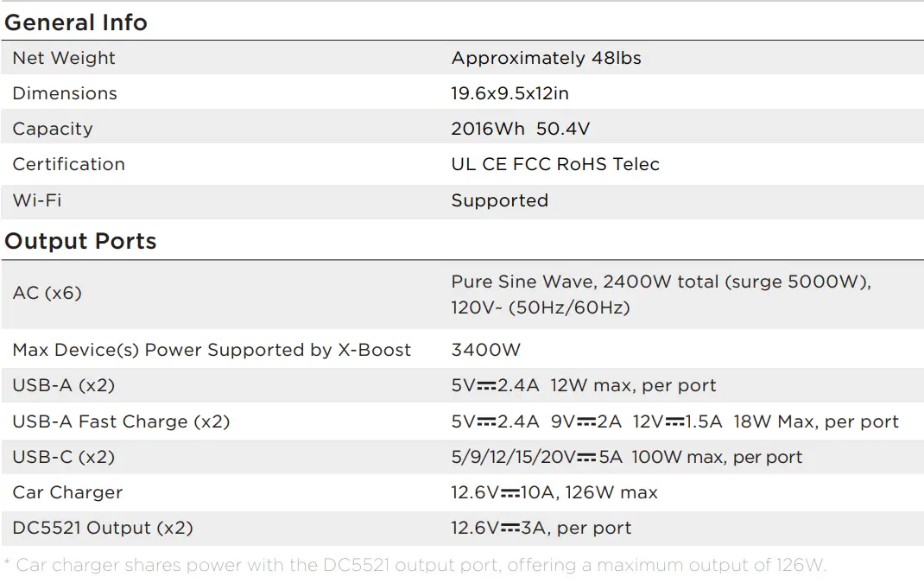Click the Wi-Fi Supported value
Viewport: 924px width, 583px height.
[x=499, y=200]
